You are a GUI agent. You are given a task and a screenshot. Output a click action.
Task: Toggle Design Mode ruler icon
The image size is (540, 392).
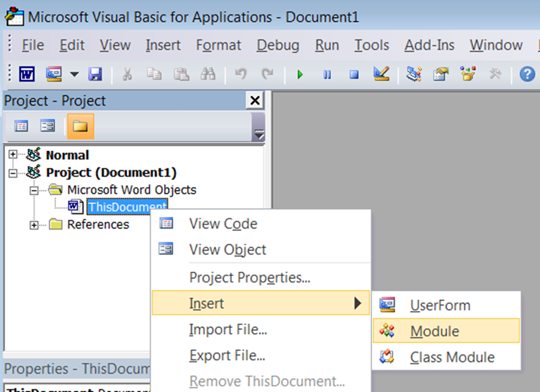[x=381, y=74]
